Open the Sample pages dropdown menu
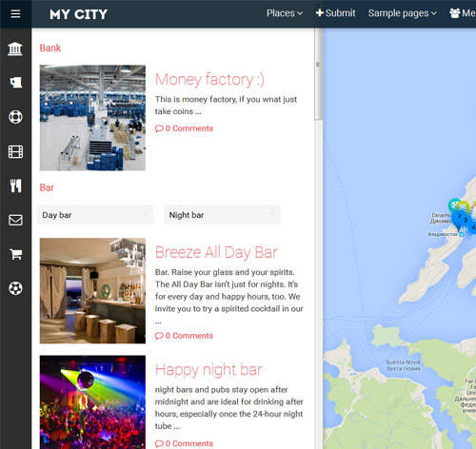The height and width of the screenshot is (449, 476). pos(402,13)
